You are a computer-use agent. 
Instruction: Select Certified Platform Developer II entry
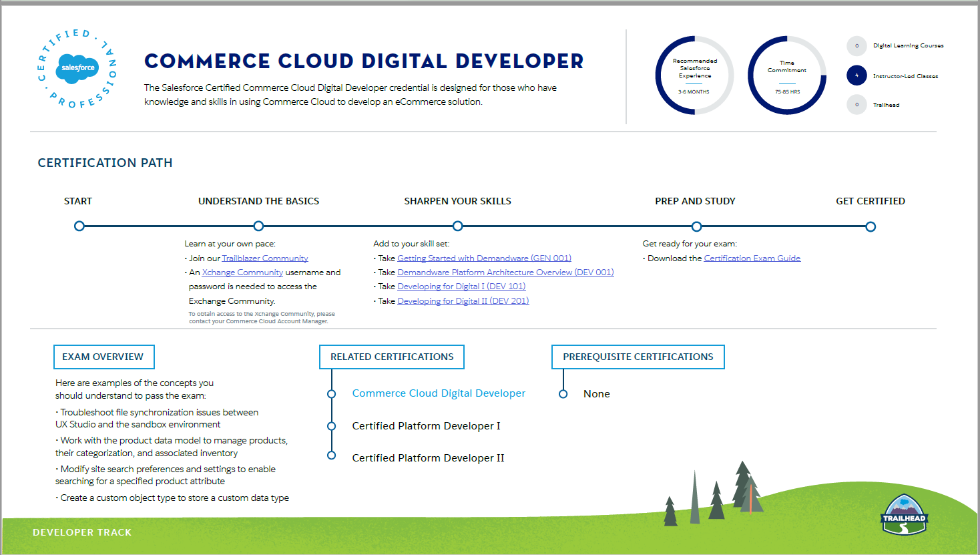(x=428, y=458)
